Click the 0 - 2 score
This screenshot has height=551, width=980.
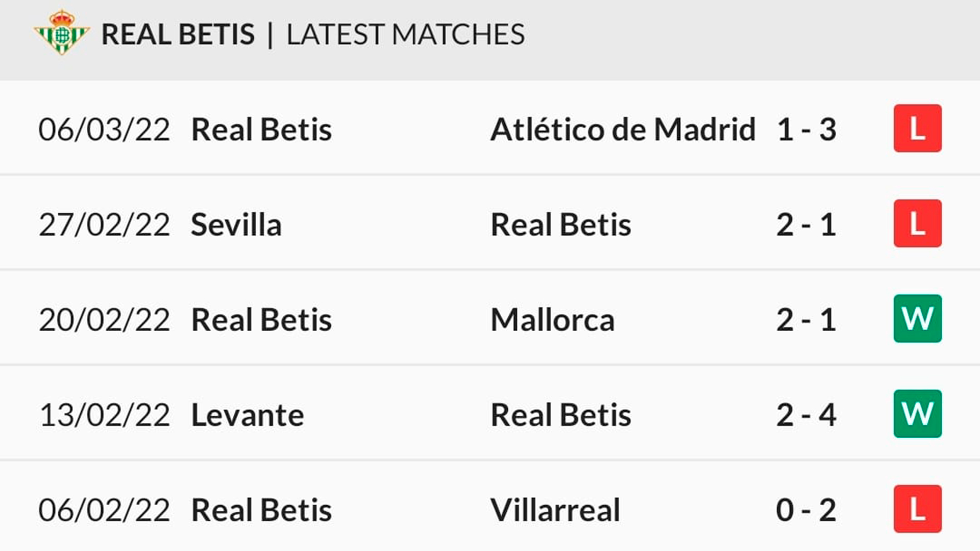[x=806, y=510]
